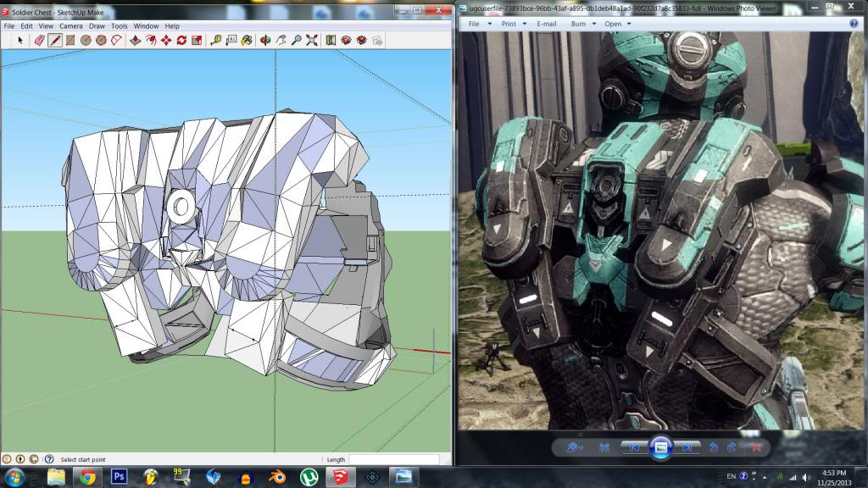
Task: Pick the Eraser tool in SketchUp
Action: coord(39,41)
